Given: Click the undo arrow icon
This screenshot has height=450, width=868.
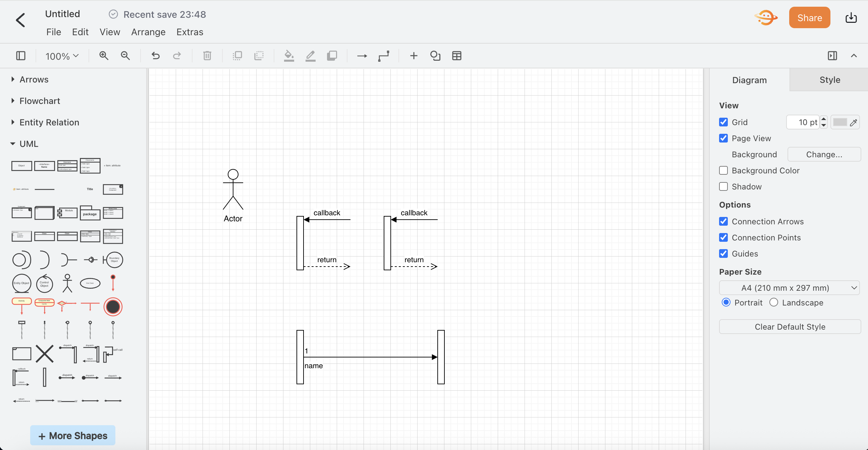Looking at the screenshot, I should coord(155,56).
